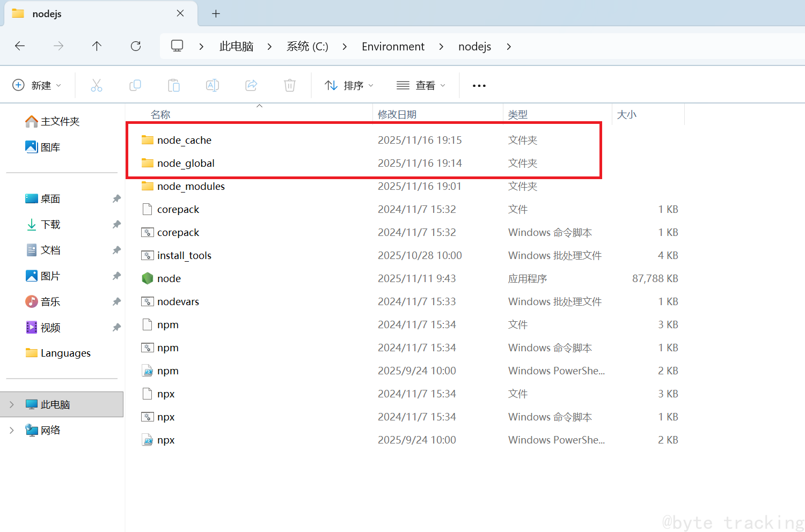805x532 pixels.
Task: Click the Copy icon in the toolbar
Action: (x=135, y=85)
